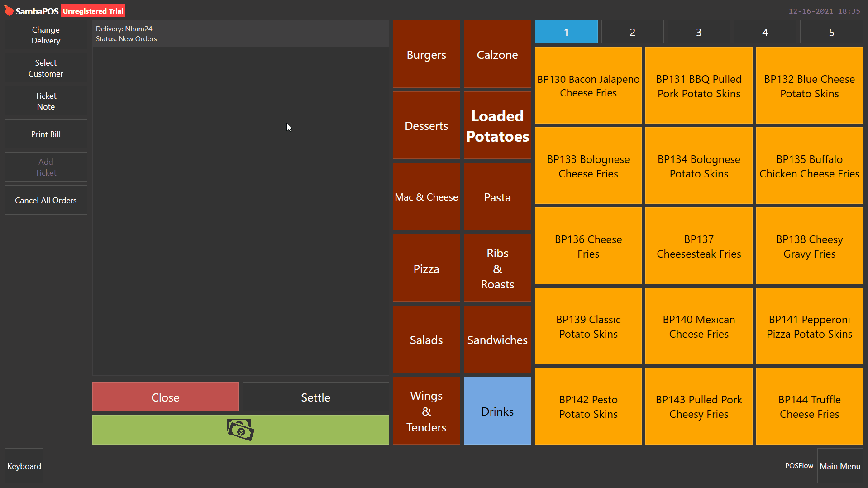
Task: Close the ticket with the red button
Action: pos(165,397)
